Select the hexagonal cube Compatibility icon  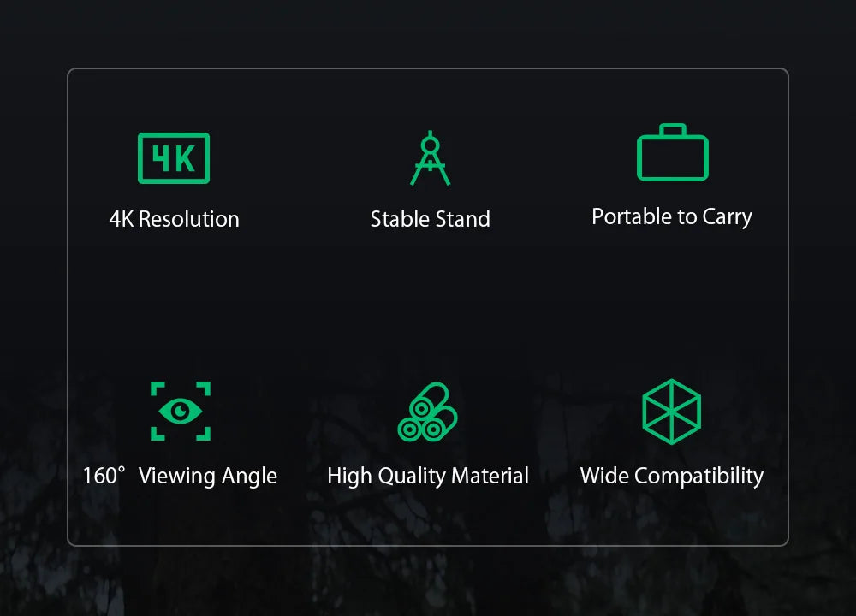(671, 412)
